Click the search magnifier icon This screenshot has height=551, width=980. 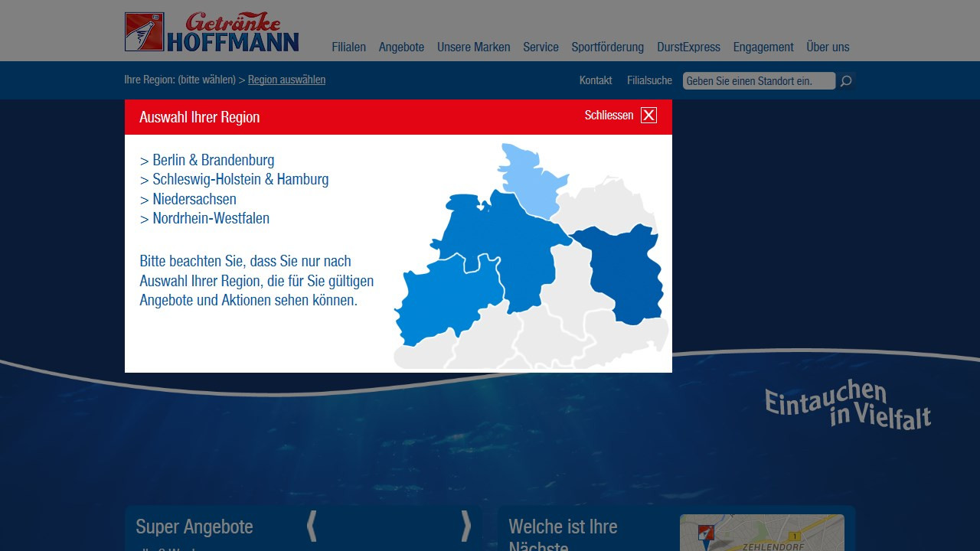(x=846, y=80)
